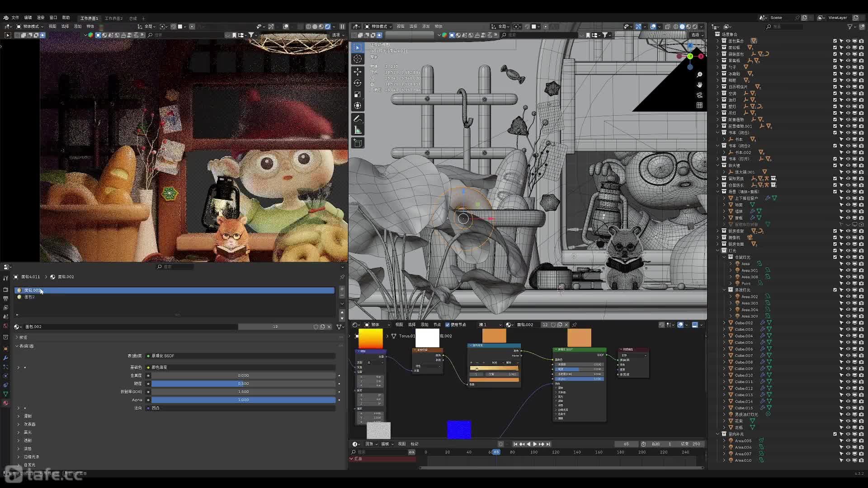Viewport: 868px width, 488px height.
Task: Click the 糙度 roughness slider
Action: (x=243, y=383)
